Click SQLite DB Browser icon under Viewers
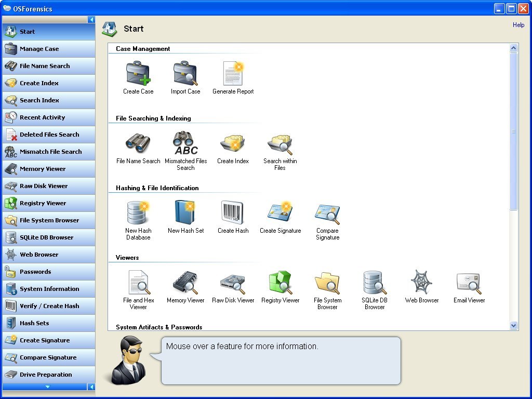 375,282
